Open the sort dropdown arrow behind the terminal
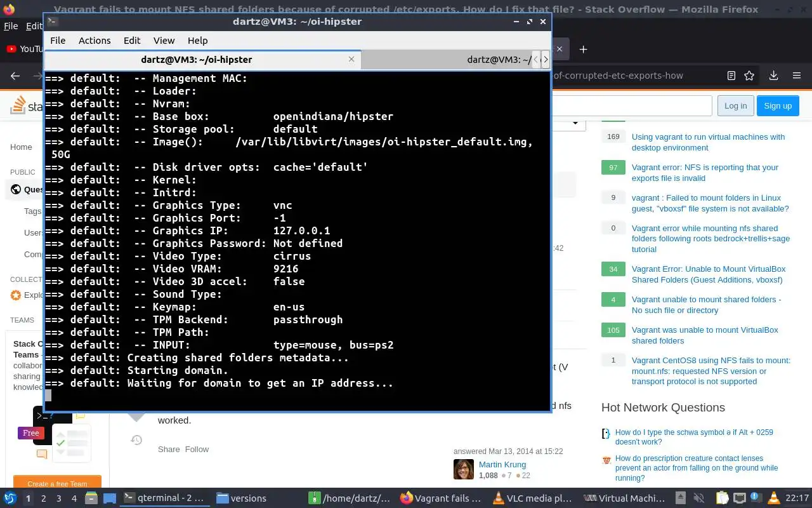812x508 pixels. point(575,123)
